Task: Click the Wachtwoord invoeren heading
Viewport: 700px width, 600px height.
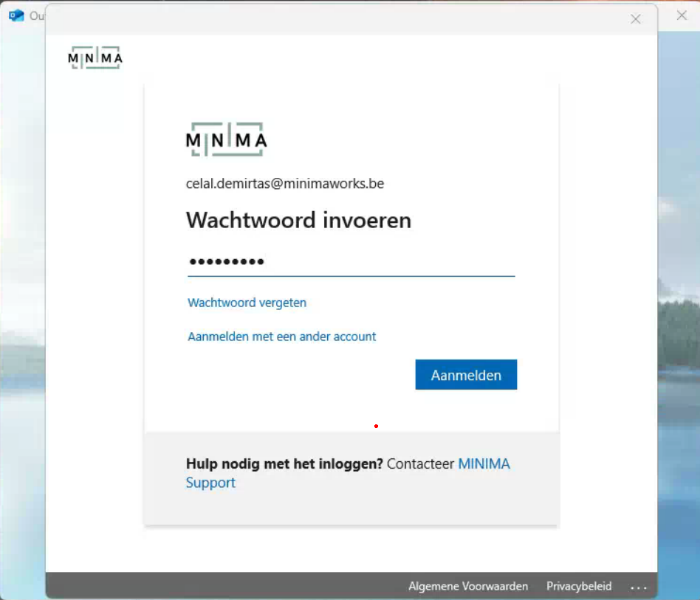Action: click(x=298, y=220)
